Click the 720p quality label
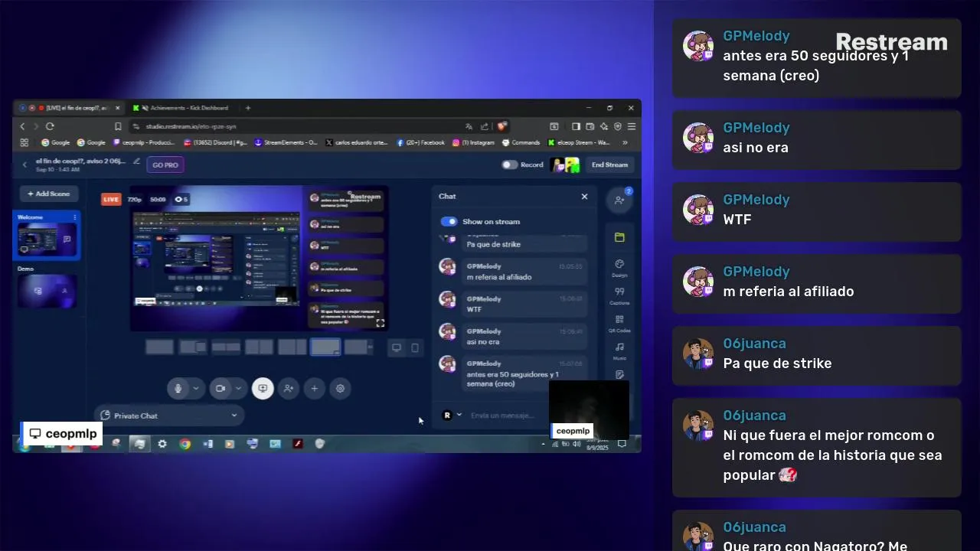Screen dimensions: 980x551 134,200
